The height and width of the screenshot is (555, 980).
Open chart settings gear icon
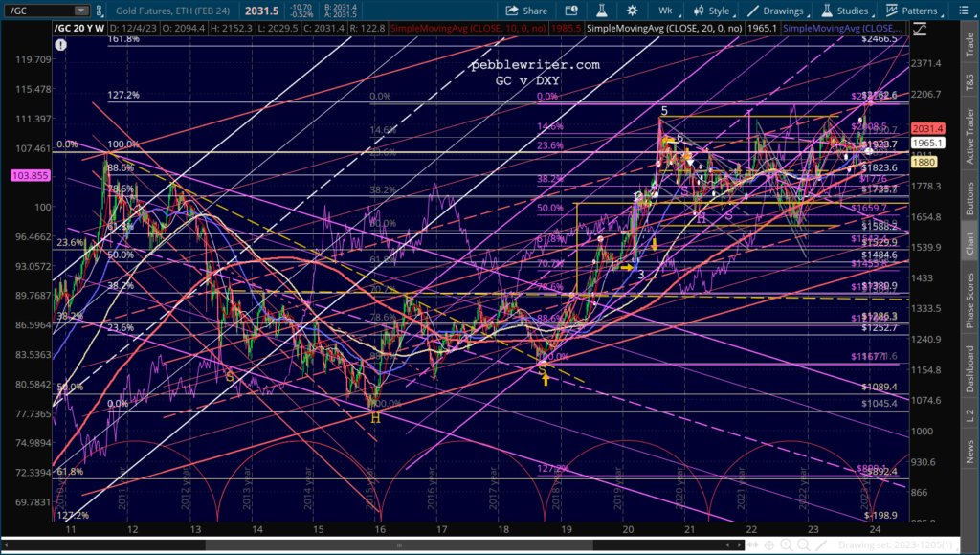632,11
